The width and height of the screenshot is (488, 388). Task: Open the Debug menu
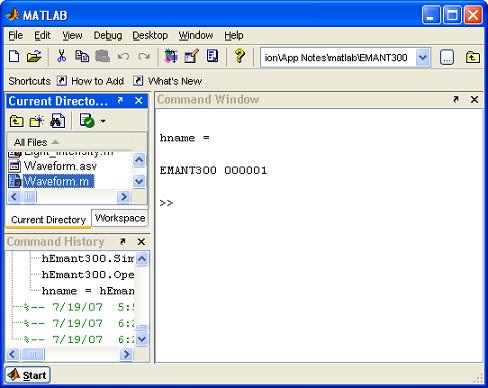tap(108, 35)
